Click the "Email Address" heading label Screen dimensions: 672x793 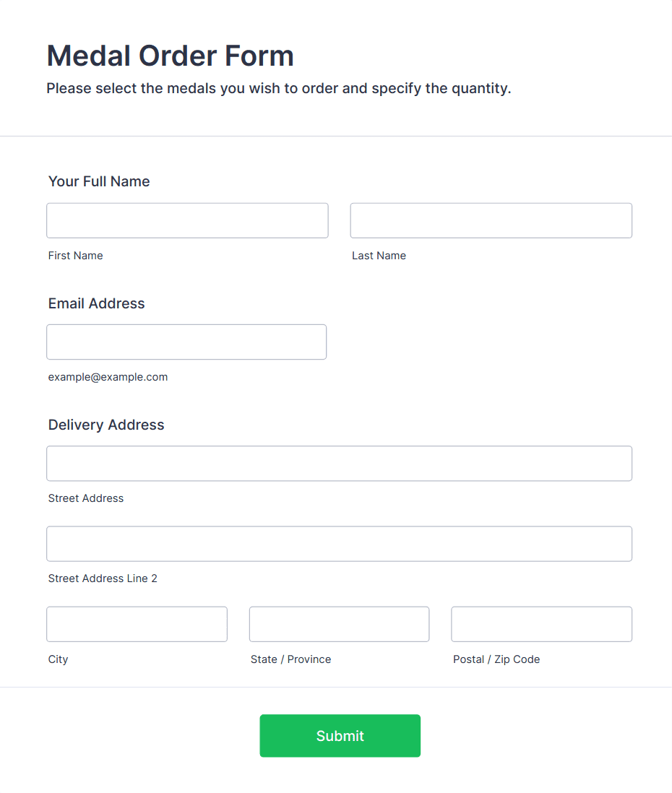(x=96, y=303)
